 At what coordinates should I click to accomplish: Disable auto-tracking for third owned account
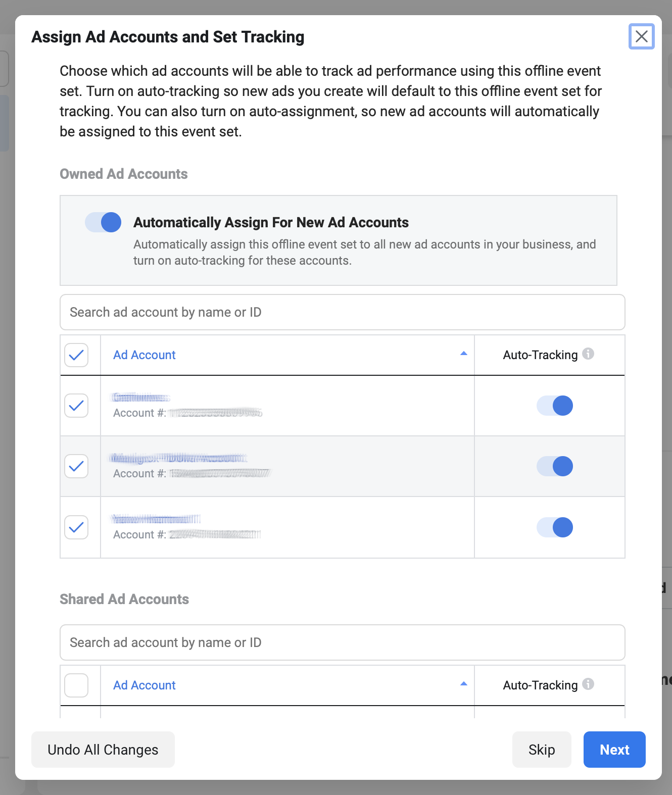(555, 527)
